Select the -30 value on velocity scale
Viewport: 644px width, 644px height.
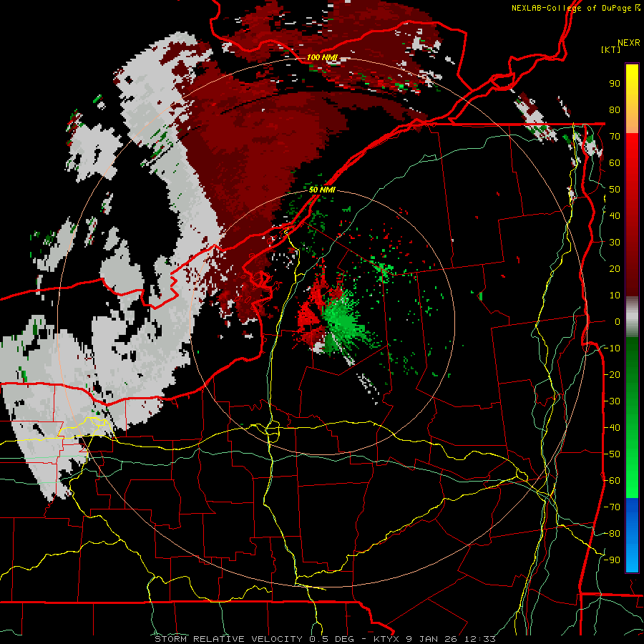pos(612,401)
